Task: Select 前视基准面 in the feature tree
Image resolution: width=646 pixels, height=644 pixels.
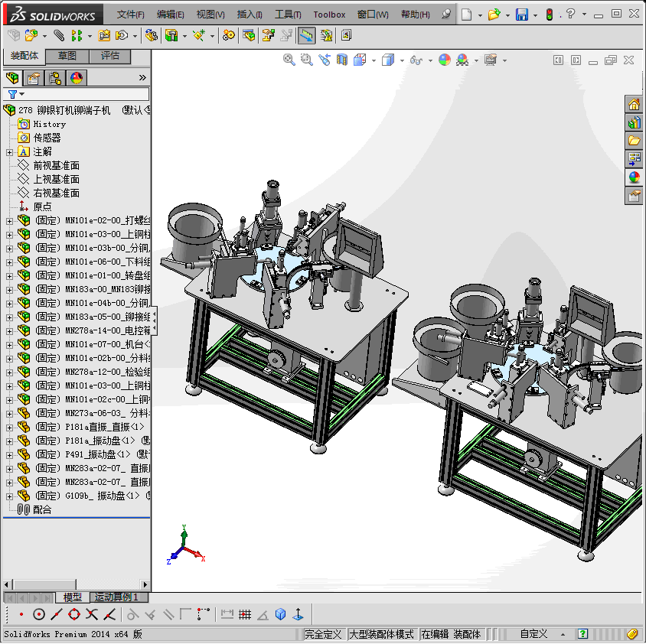Action: point(56,165)
